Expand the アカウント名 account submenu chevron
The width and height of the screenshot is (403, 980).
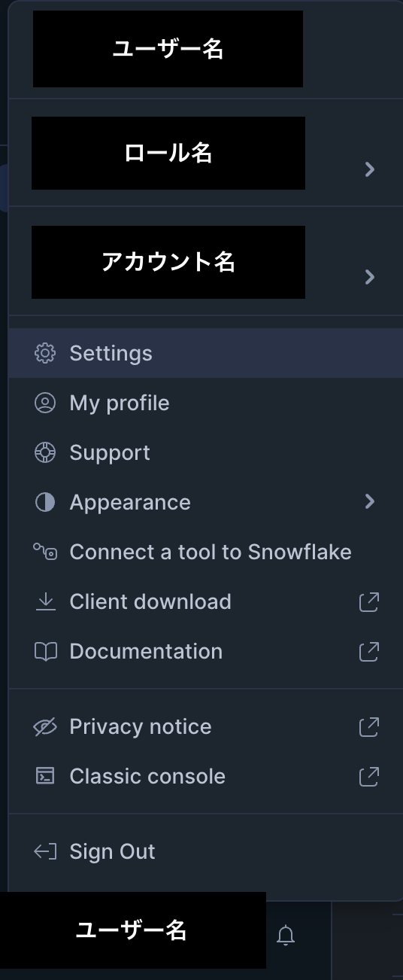pyautogui.click(x=369, y=277)
